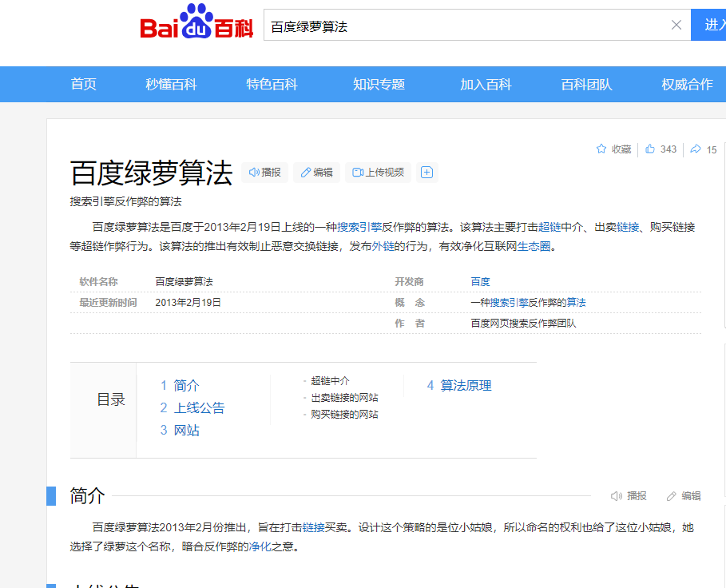Open the 搜索引擎 link in summary paragraph
The image size is (726, 588).
(359, 227)
